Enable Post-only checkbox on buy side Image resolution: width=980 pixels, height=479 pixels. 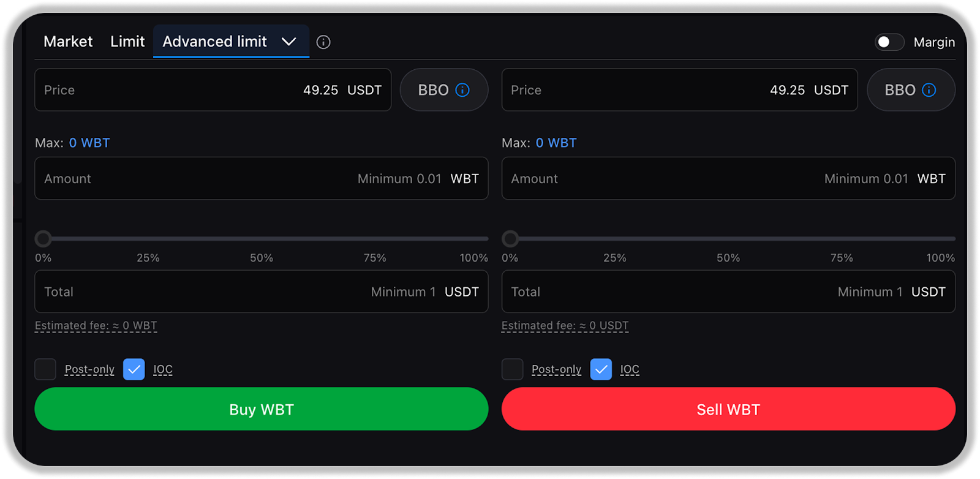(x=45, y=369)
